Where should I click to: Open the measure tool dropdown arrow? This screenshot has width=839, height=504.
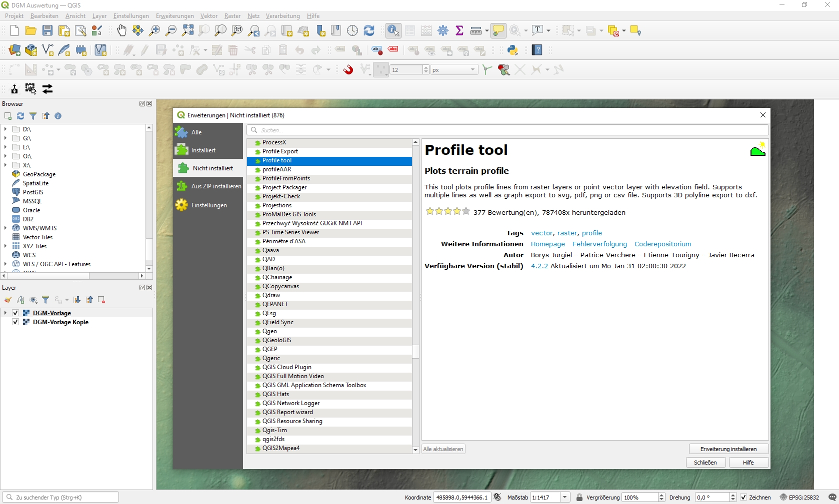point(486,31)
